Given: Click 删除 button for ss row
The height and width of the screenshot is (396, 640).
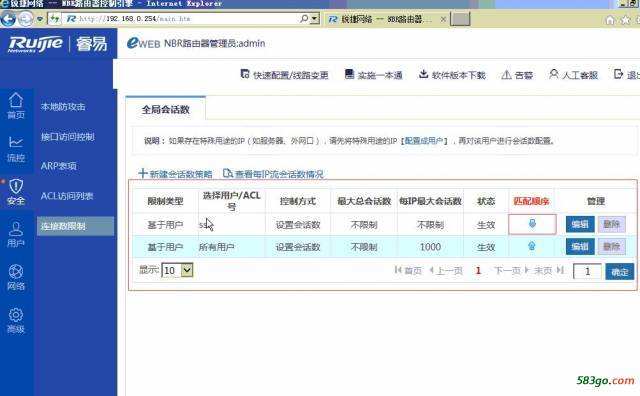Looking at the screenshot, I should tap(612, 224).
